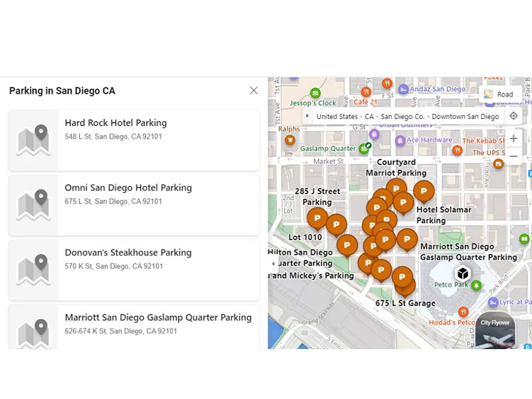The height and width of the screenshot is (399, 532).
Task: Zoom out with the minus button
Action: (513, 156)
